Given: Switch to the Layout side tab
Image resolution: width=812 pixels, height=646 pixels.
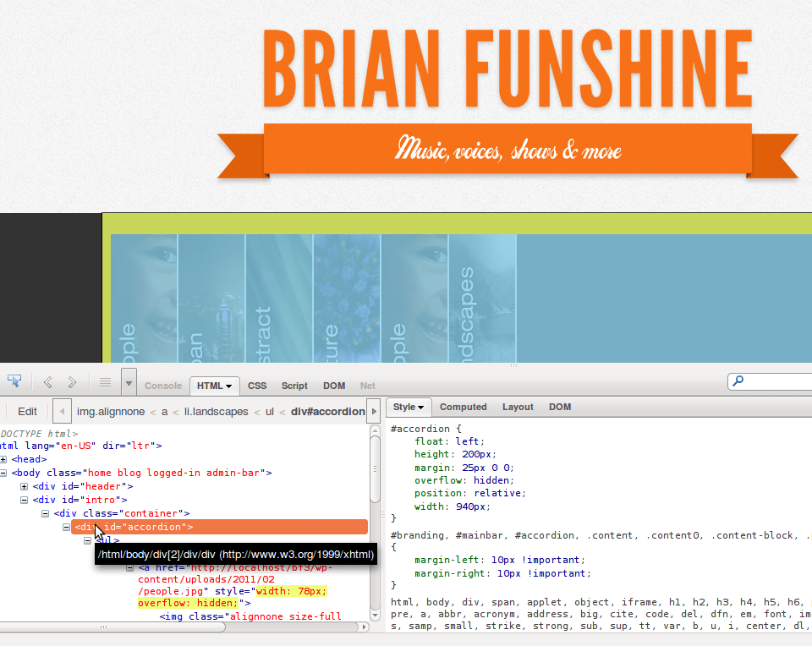Looking at the screenshot, I should click(518, 407).
